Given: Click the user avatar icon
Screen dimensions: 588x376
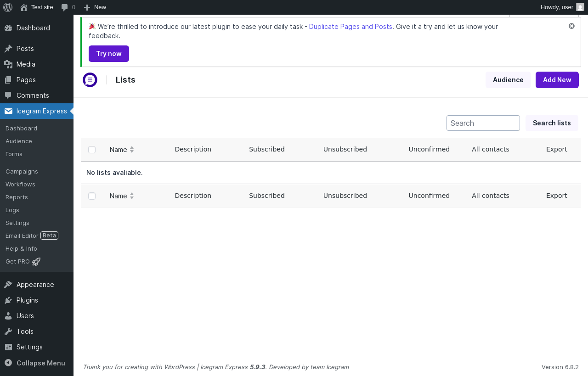Looking at the screenshot, I should [x=580, y=7].
